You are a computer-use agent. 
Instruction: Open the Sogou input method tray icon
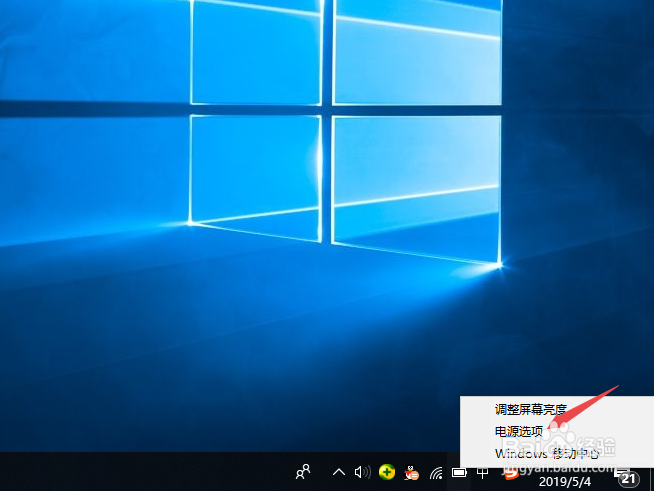[x=510, y=474]
